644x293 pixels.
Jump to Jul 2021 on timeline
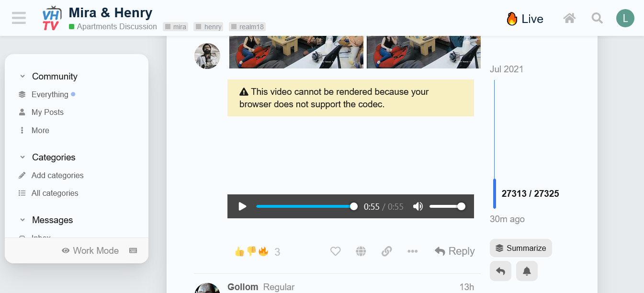pyautogui.click(x=507, y=69)
